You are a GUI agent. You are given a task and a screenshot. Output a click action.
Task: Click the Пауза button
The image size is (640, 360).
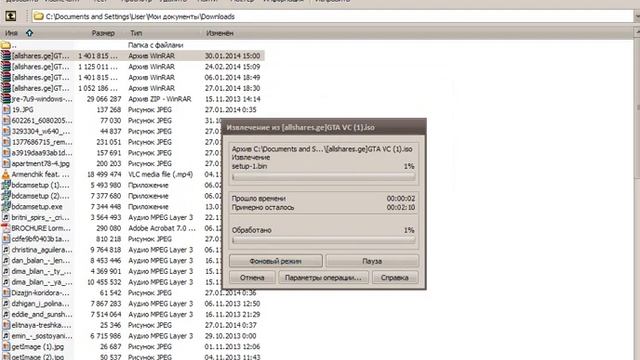pyautogui.click(x=372, y=261)
